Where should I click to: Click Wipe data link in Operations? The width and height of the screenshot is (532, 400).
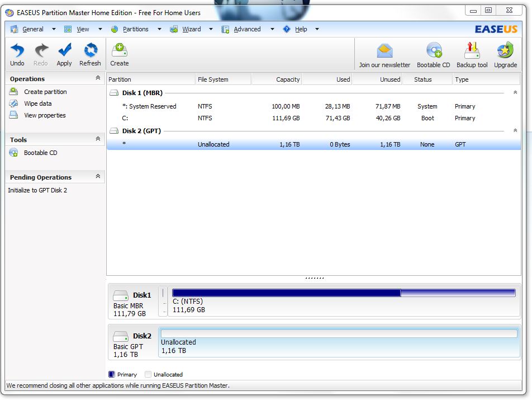pyautogui.click(x=38, y=103)
